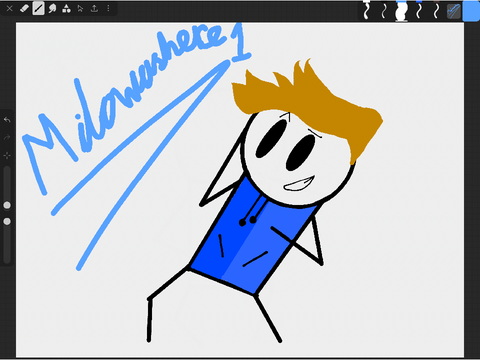Click the lower opacity slider handle
Image resolution: width=480 pixels, height=360 pixels.
click(7, 221)
